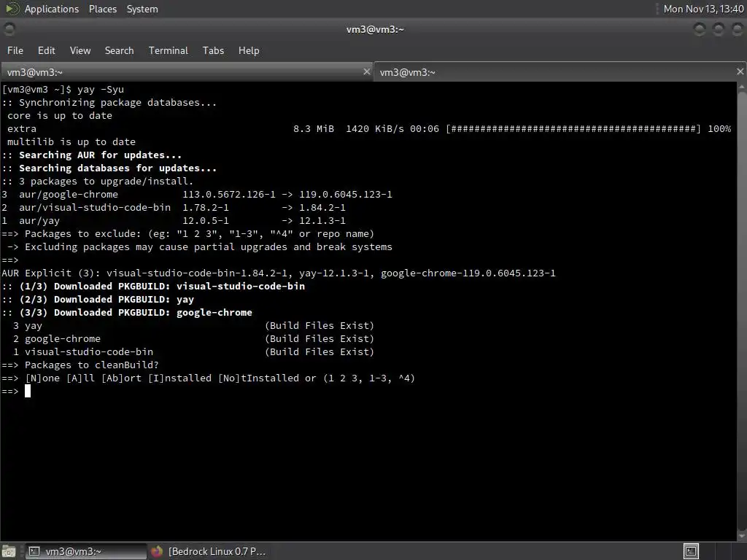
Task: Click 'Packages to cleanBuild?' prompt text
Action: (91, 365)
